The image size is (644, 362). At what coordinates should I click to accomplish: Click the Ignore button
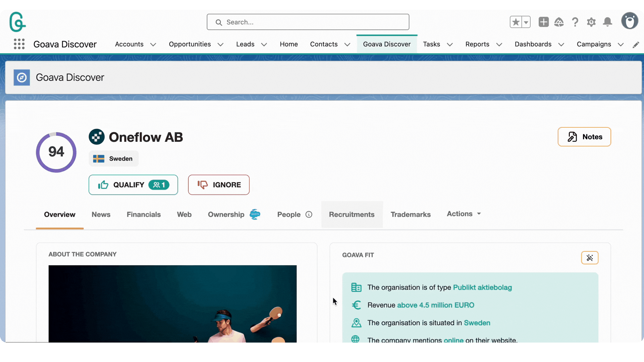[219, 185]
